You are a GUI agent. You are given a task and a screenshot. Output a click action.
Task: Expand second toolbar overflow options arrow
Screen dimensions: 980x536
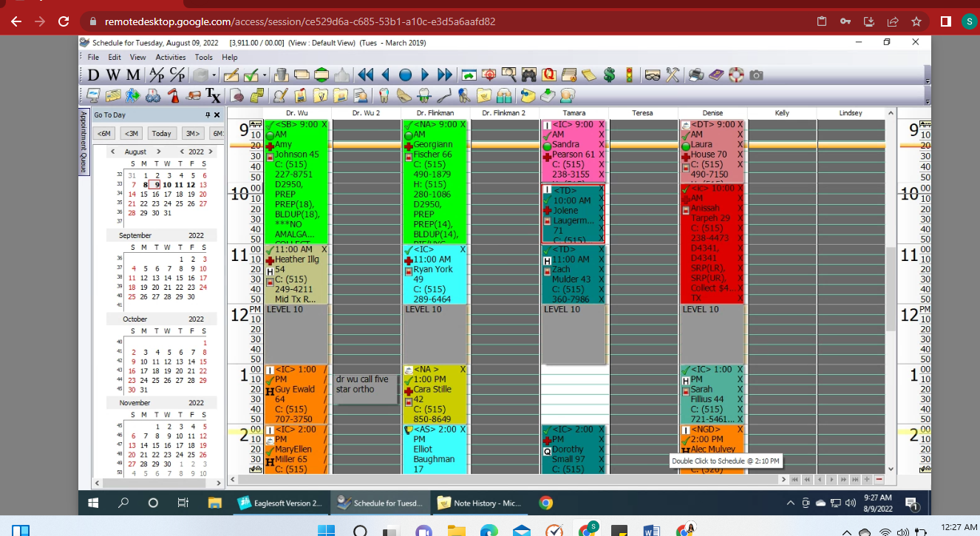927,95
